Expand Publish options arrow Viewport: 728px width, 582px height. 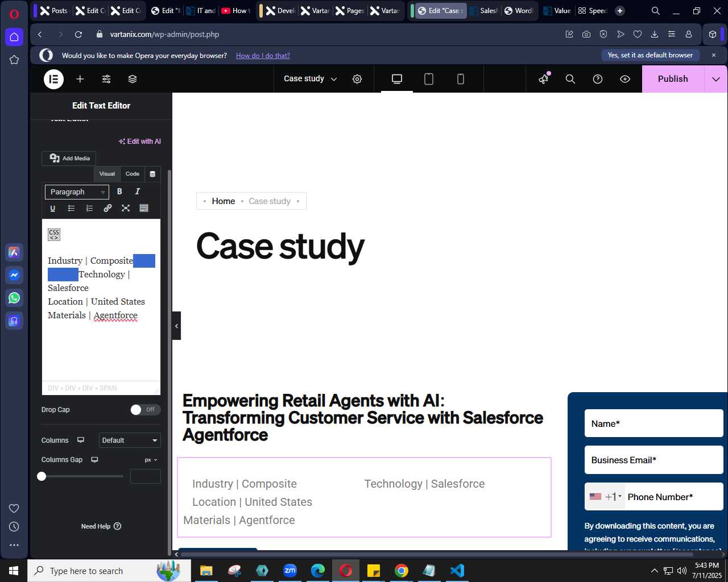click(x=716, y=79)
